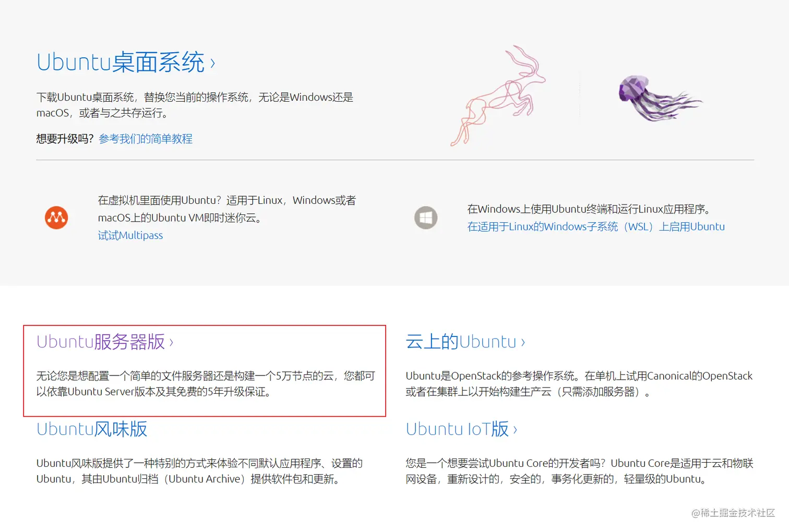Viewport: 789px width, 532px height.
Task: Open the 试试Multipass link
Action: tap(130, 235)
